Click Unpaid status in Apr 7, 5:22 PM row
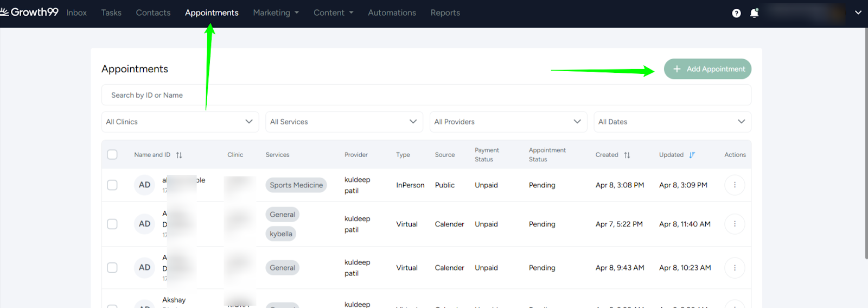 click(486, 224)
